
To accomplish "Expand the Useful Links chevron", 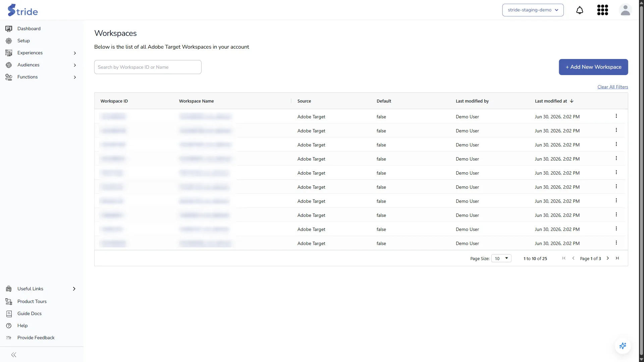I will click(x=74, y=289).
